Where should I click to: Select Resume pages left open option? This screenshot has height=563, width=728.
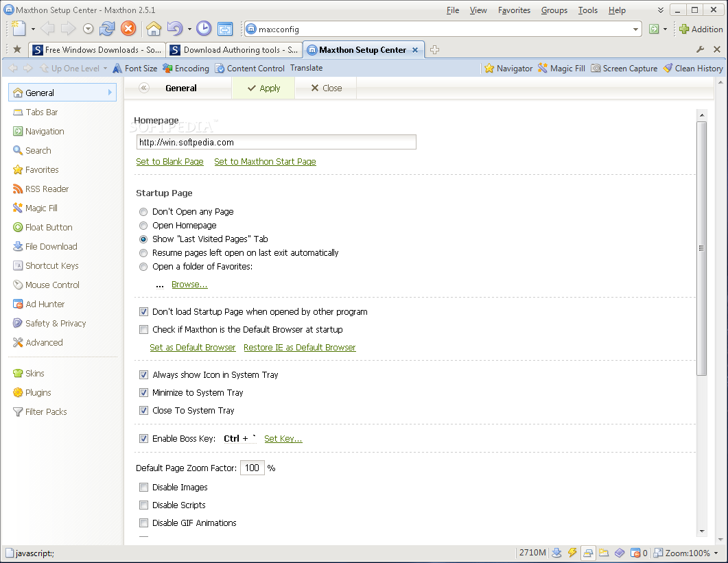pos(143,253)
